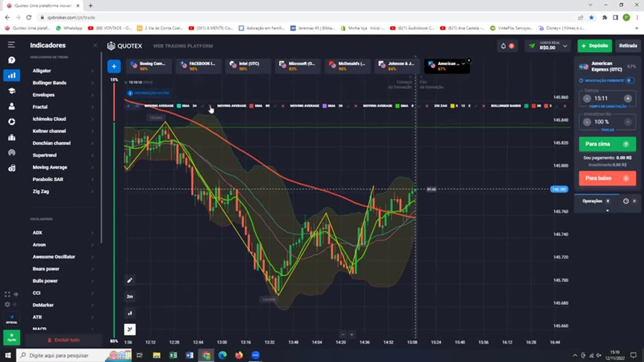This screenshot has width=644, height=362.
Task: Switch to the Intel (OTC) asset tab
Action: (248, 66)
